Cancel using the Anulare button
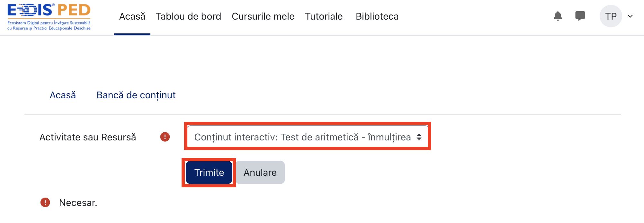Viewport: 644px width, 223px height. coord(260,172)
